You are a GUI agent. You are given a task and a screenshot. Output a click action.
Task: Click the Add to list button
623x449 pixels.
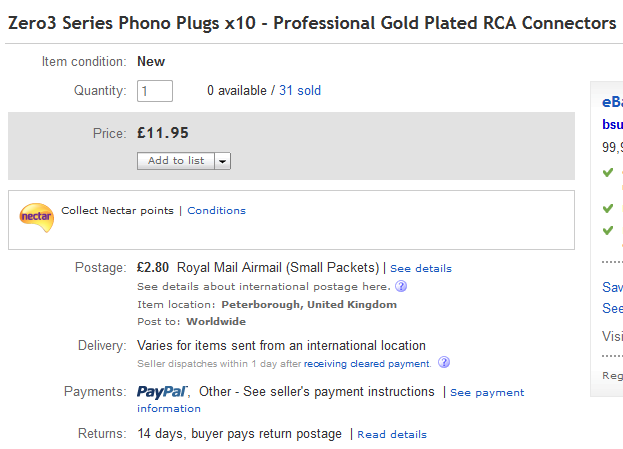(176, 161)
